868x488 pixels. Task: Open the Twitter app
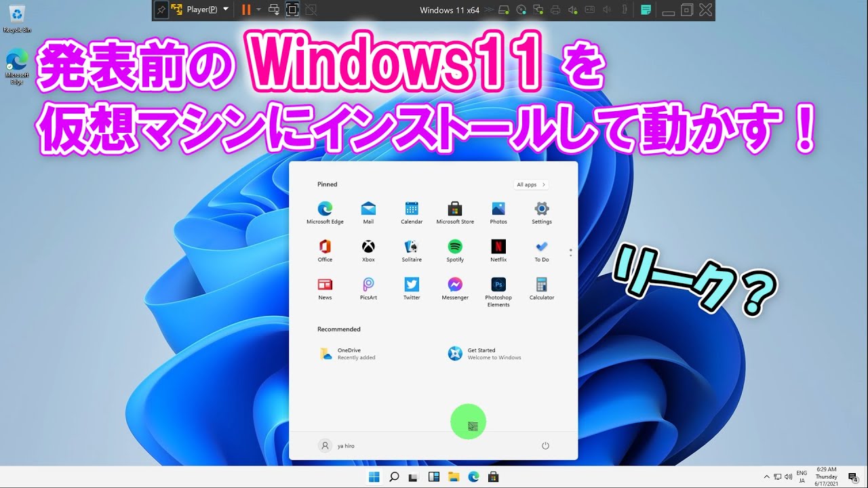coord(412,288)
